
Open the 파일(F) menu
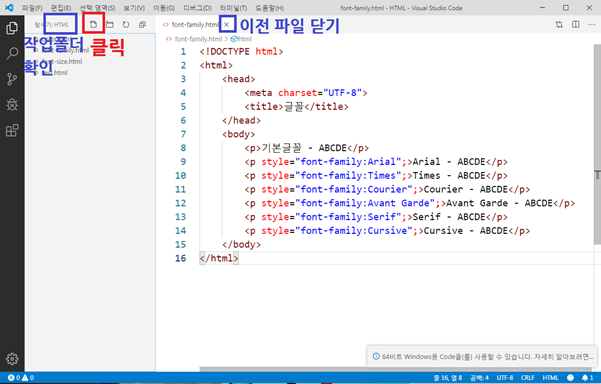pos(31,8)
